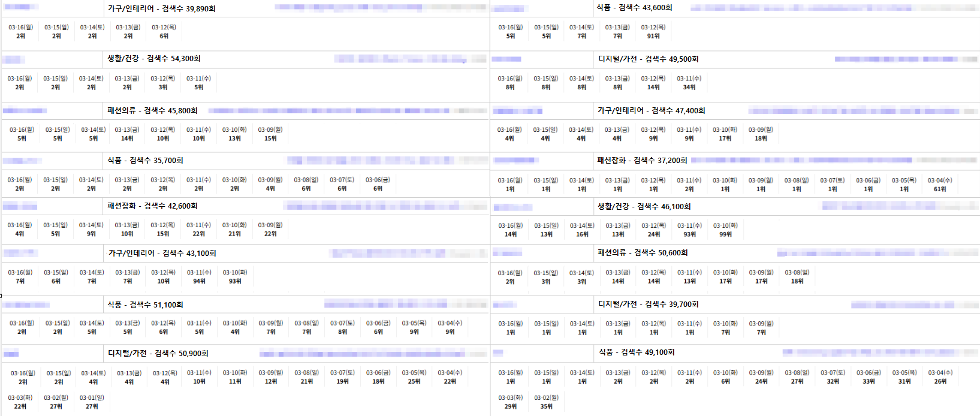
Task: Select the 디지털/가전 검색수 50,900회 title
Action: 158,353
